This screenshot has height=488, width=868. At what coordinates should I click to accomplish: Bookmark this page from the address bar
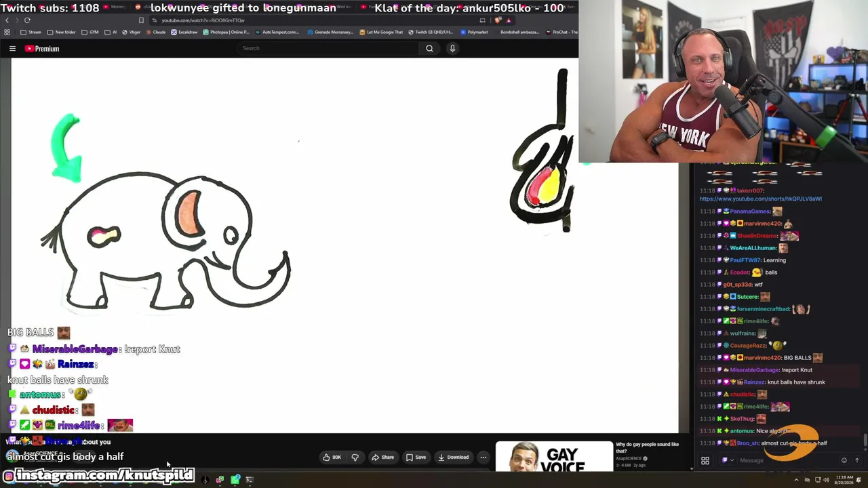tap(141, 20)
